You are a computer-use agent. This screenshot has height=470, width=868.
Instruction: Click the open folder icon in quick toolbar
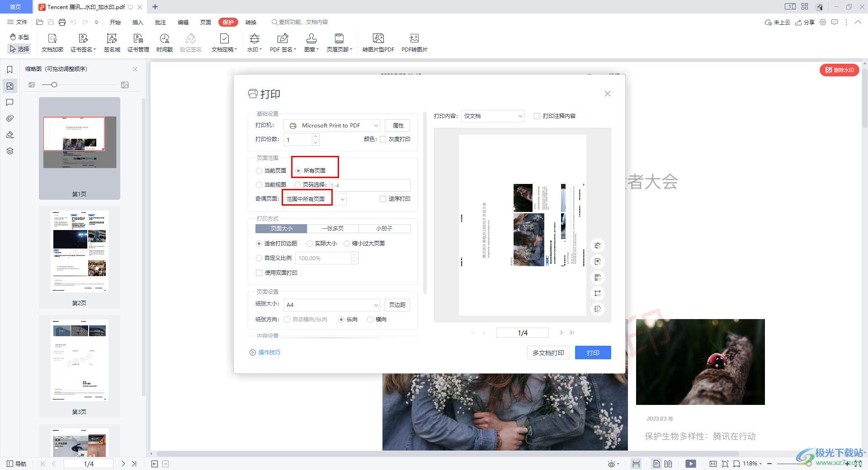click(x=40, y=22)
